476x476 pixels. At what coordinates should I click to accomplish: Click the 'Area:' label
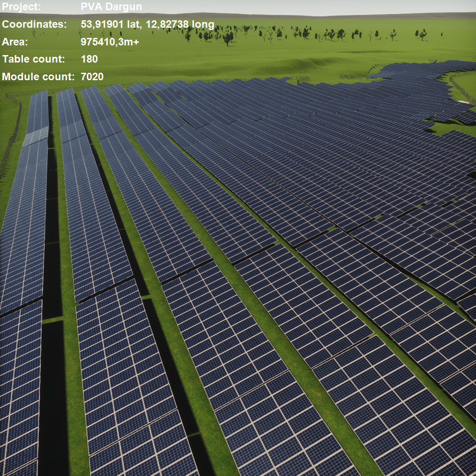click(x=15, y=41)
